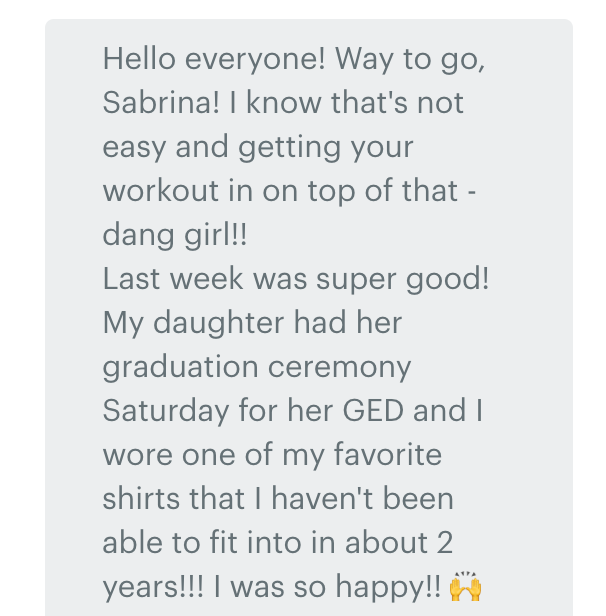
Task: Click the words "easy and getting your"
Action: [x=258, y=147]
